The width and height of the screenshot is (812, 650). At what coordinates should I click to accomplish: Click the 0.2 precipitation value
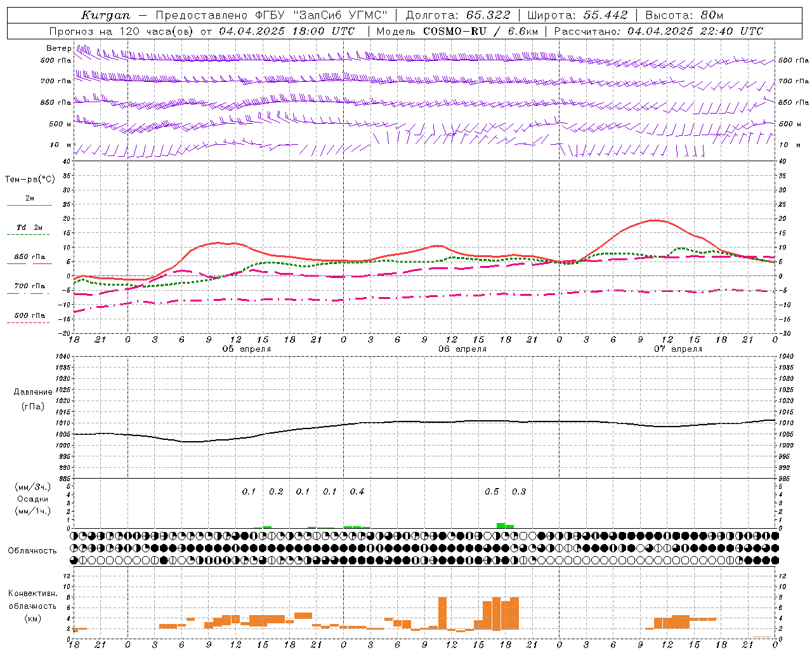click(x=276, y=491)
